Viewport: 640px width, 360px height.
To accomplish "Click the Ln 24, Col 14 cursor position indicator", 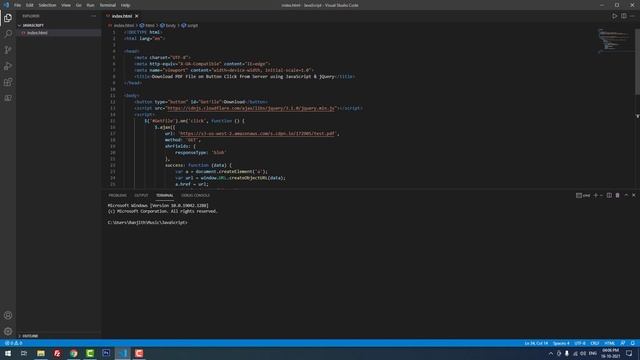I will coord(536,343).
